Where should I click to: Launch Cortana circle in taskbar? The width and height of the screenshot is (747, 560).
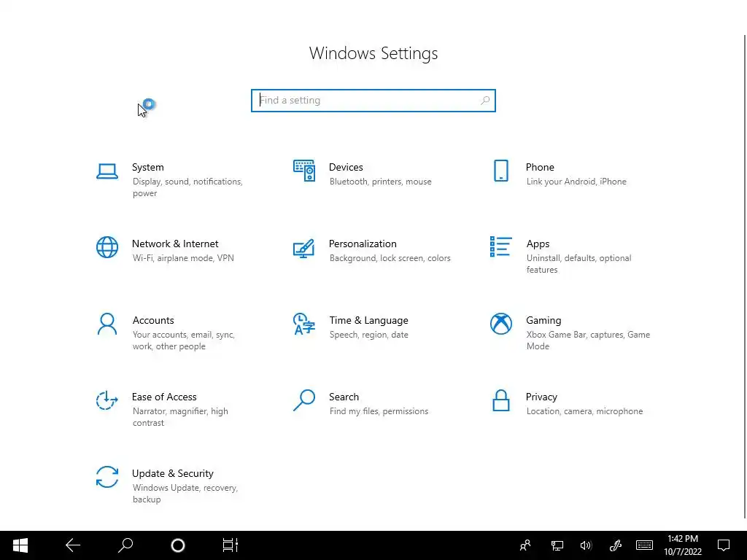(x=178, y=545)
